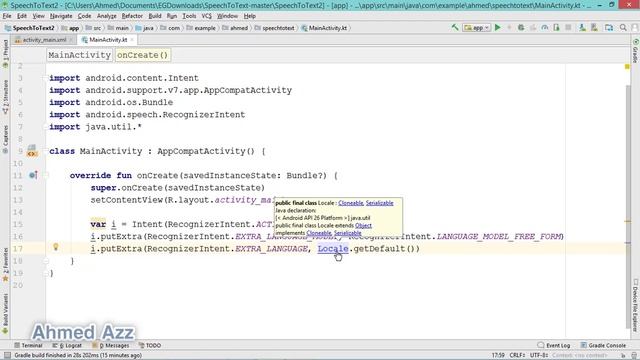640x360 pixels.
Task: Open the Gradle Console button
Action: tap(603, 345)
